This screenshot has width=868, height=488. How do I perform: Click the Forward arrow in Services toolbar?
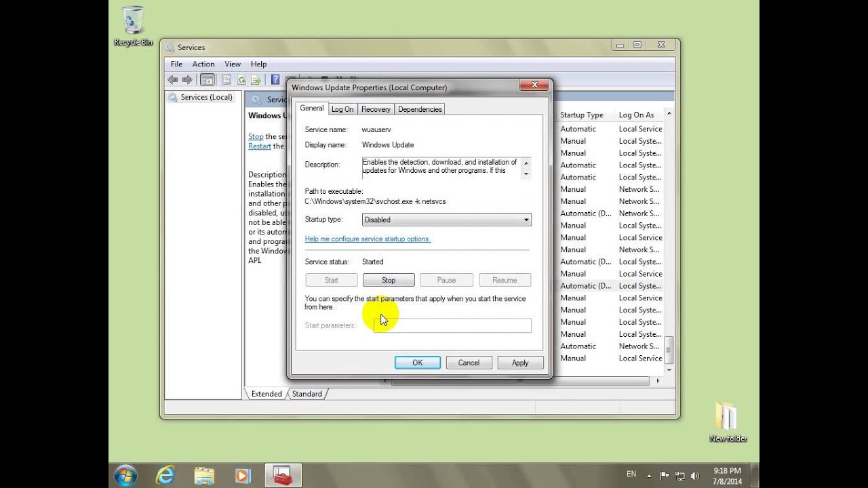187,80
